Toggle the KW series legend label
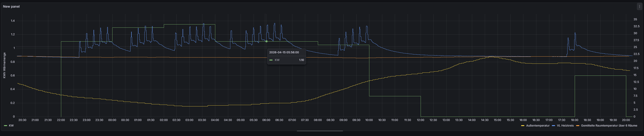The height and width of the screenshot is (136, 644). click(x=11, y=126)
